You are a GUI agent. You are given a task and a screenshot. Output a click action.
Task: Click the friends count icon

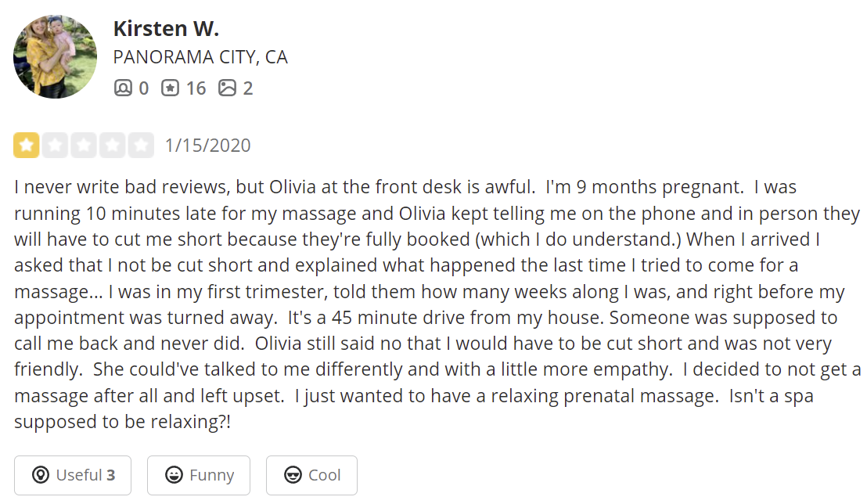[x=123, y=88]
